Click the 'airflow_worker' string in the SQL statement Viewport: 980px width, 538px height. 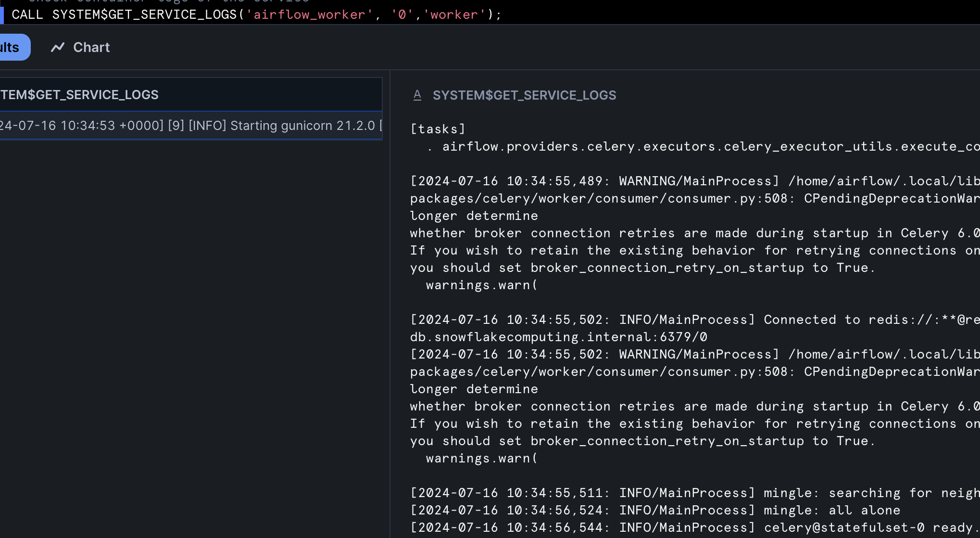click(309, 15)
